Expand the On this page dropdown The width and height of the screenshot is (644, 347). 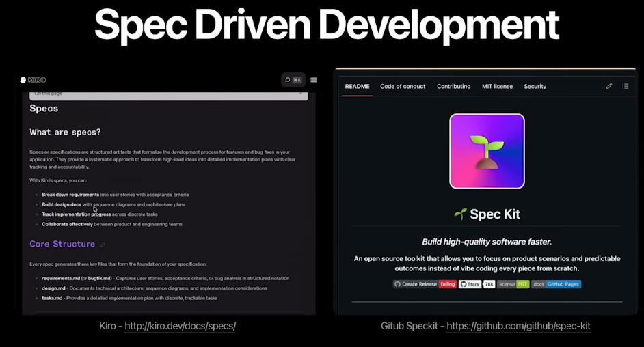point(169,96)
